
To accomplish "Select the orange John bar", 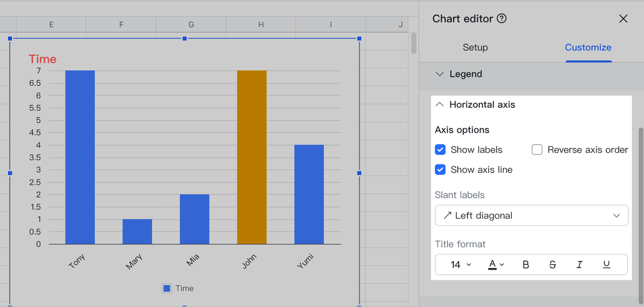I will click(x=252, y=157).
